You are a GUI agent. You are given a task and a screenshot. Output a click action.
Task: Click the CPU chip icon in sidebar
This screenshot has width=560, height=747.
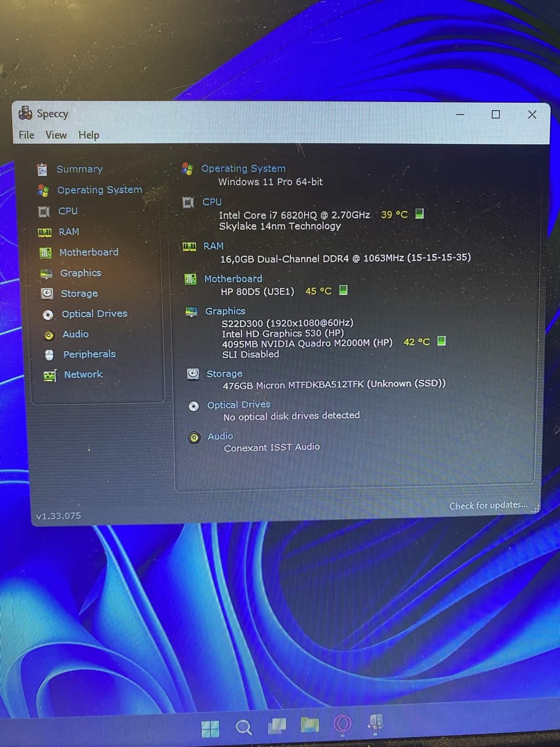(44, 212)
